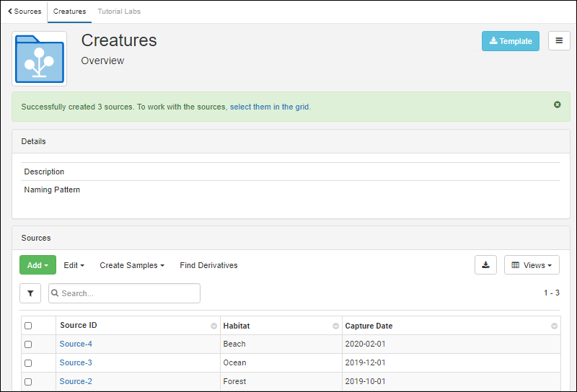
Task: Tick the Source-3 row checkbox
Action: coord(28,363)
